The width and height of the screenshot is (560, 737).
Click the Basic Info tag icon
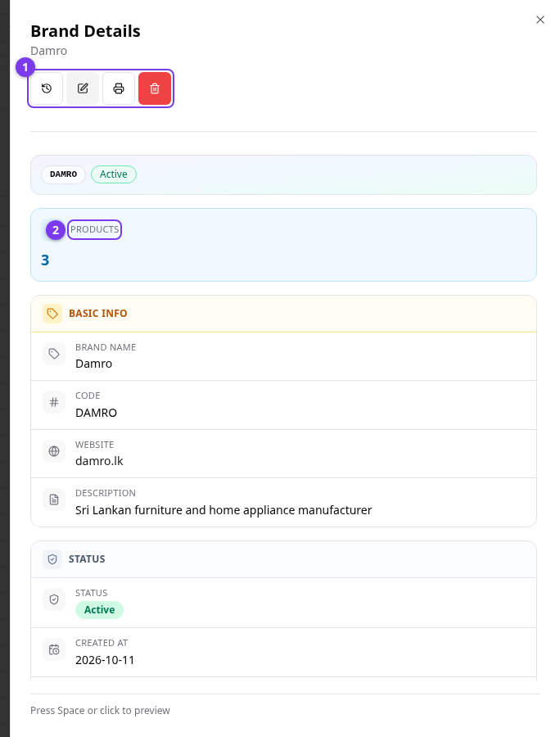click(x=52, y=314)
